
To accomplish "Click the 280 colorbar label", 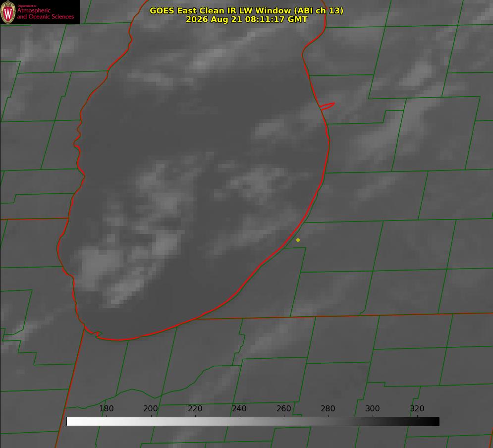I will [328, 408].
